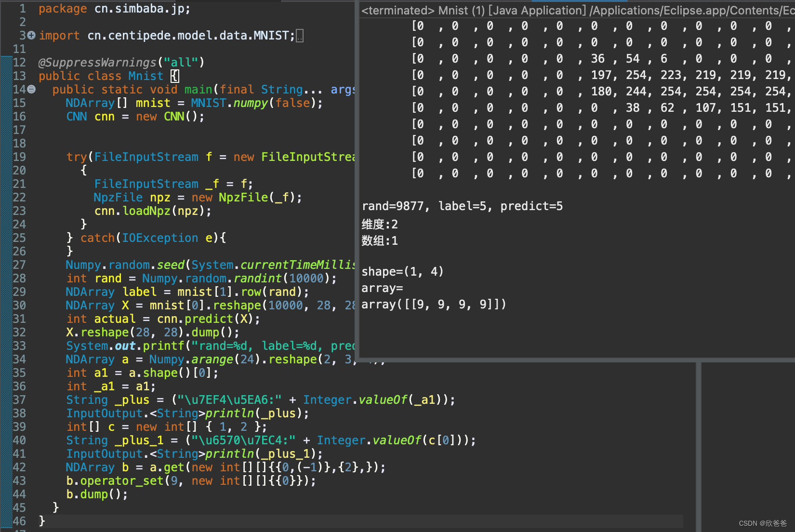Click the 'catch(IOException e){' line
795x532 pixels.
[x=146, y=238]
